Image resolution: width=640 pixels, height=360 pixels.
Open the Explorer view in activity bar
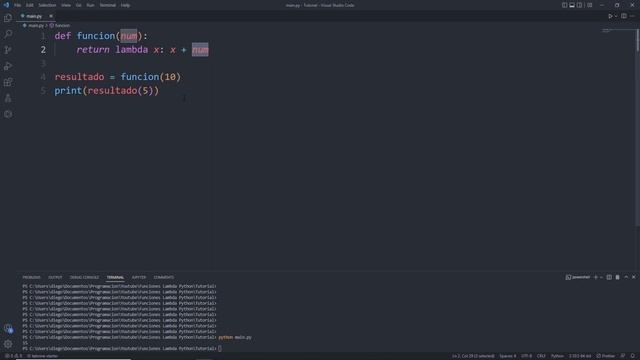[x=8, y=18]
